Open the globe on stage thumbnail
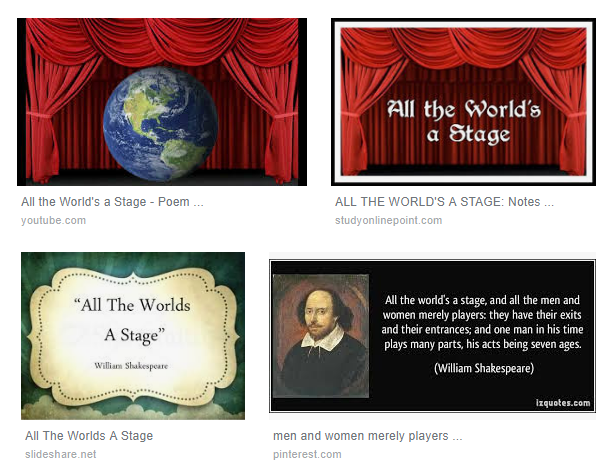Image resolution: width=614 pixels, height=468 pixels. pyautogui.click(x=162, y=102)
